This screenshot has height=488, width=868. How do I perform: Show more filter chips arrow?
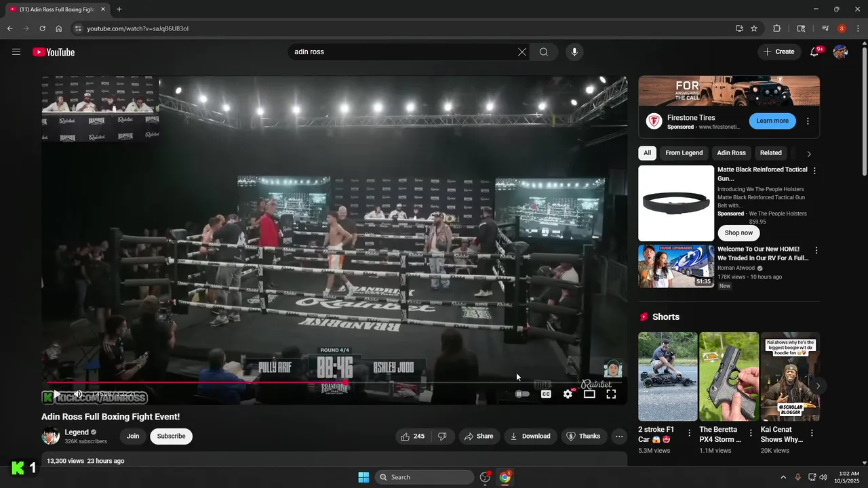[808, 154]
